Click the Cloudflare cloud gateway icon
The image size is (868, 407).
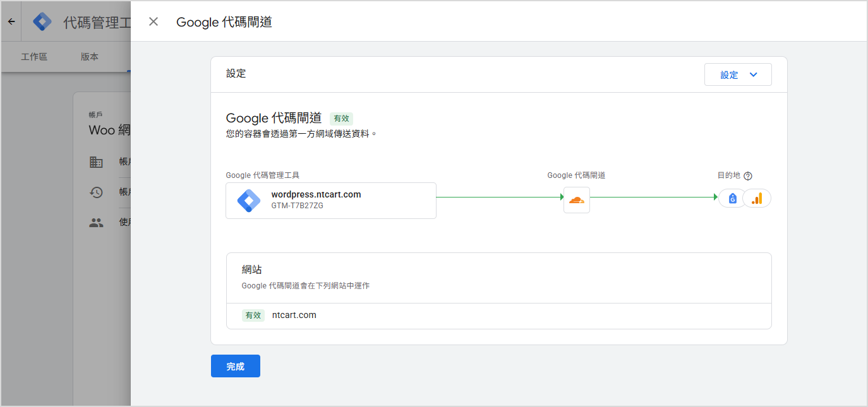coord(577,200)
